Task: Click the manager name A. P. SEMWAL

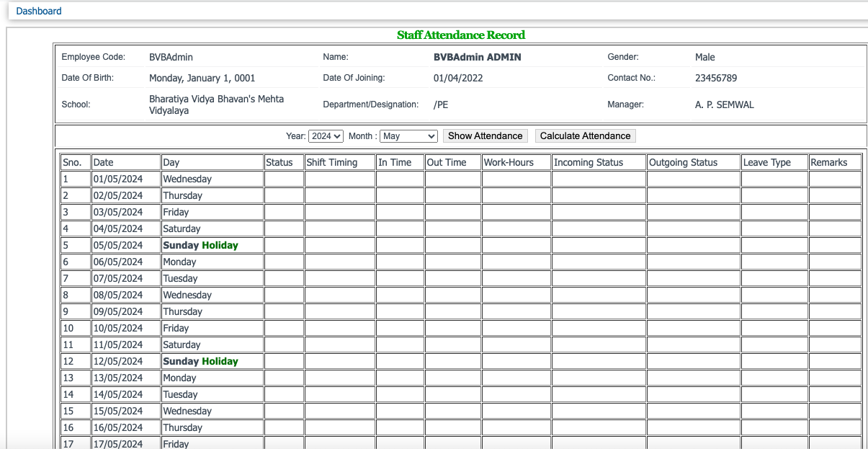Action: tap(725, 105)
